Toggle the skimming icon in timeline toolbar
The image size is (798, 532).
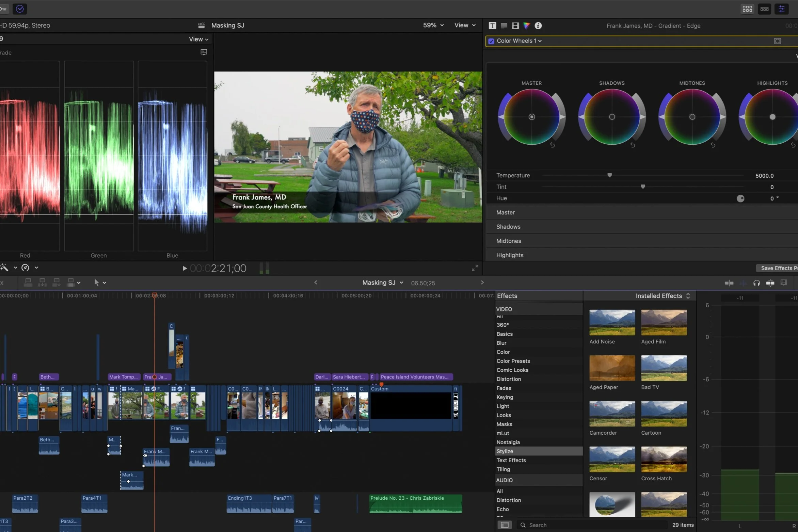(729, 283)
